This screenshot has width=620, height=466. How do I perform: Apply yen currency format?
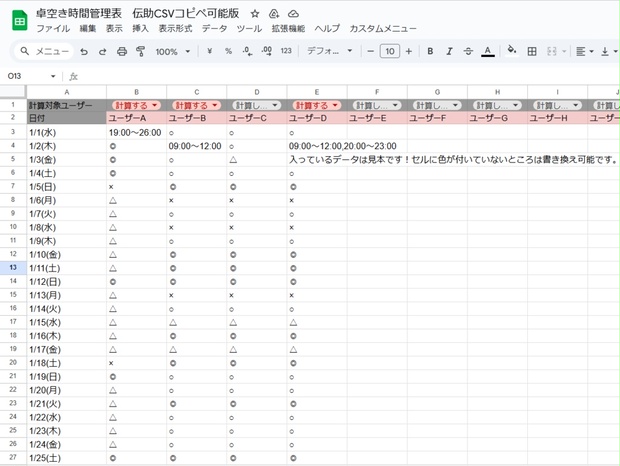click(x=210, y=51)
